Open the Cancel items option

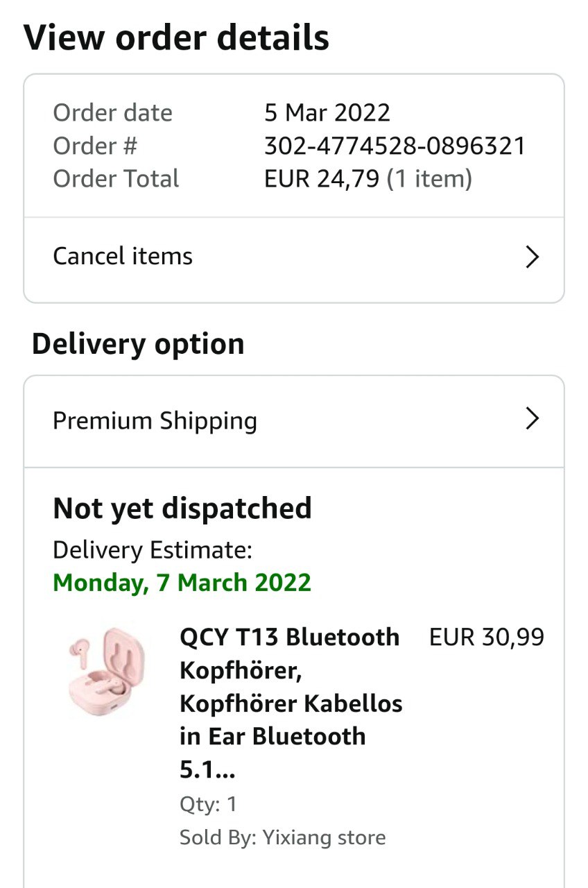click(123, 257)
